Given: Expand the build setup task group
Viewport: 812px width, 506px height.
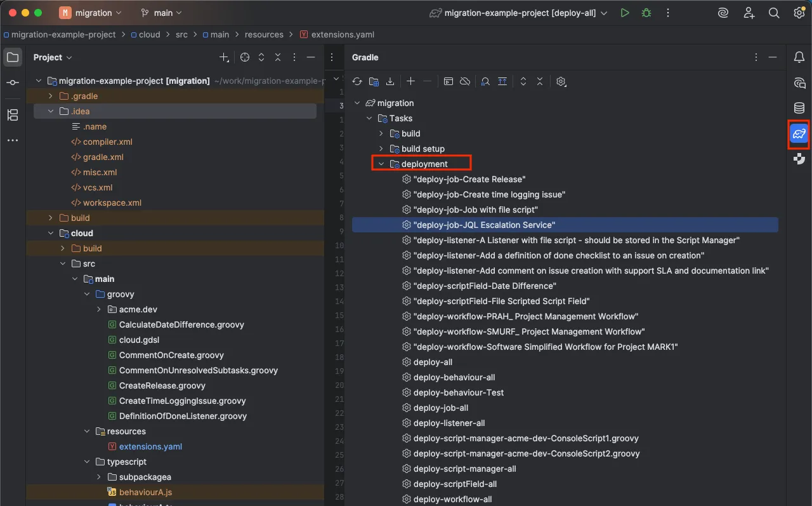Looking at the screenshot, I should (381, 149).
